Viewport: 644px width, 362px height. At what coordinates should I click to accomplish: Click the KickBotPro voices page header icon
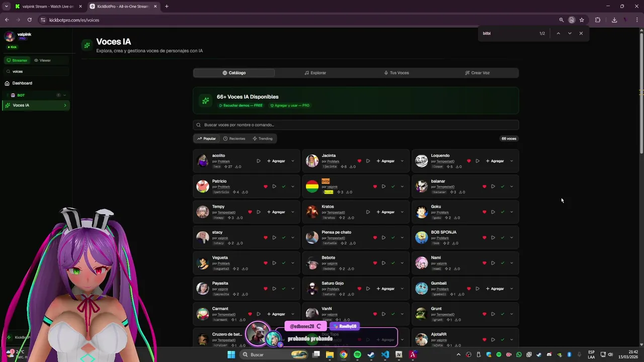click(x=87, y=45)
